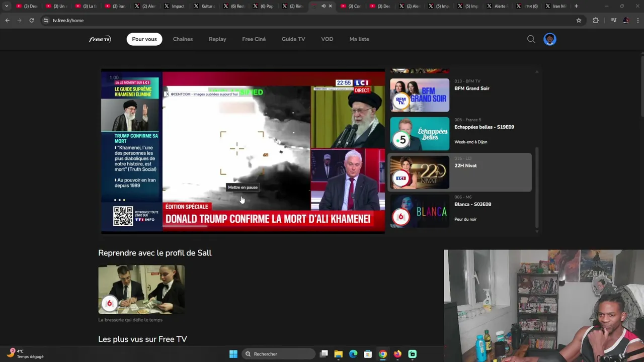This screenshot has height=362, width=644.
Task: Switch to the 'Iran Mil' browser tab
Action: (x=555, y=6)
